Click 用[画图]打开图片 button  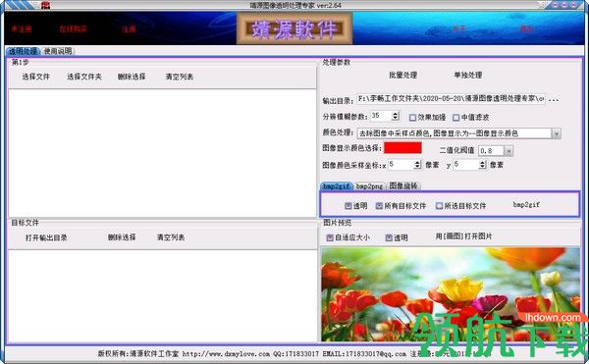coord(463,236)
